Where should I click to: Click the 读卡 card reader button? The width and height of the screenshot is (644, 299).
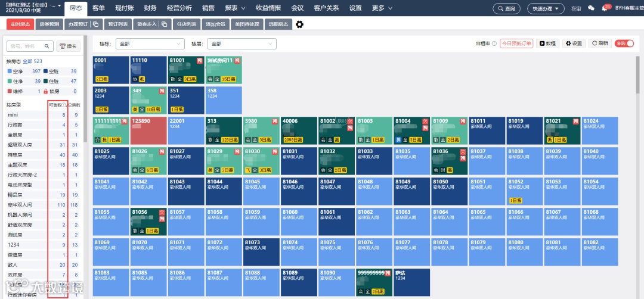[68, 46]
